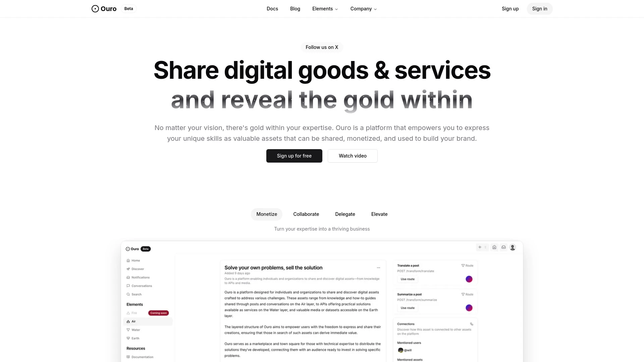This screenshot has width=644, height=362.
Task: Expand the Elements dropdown in sidebar
Action: click(135, 304)
